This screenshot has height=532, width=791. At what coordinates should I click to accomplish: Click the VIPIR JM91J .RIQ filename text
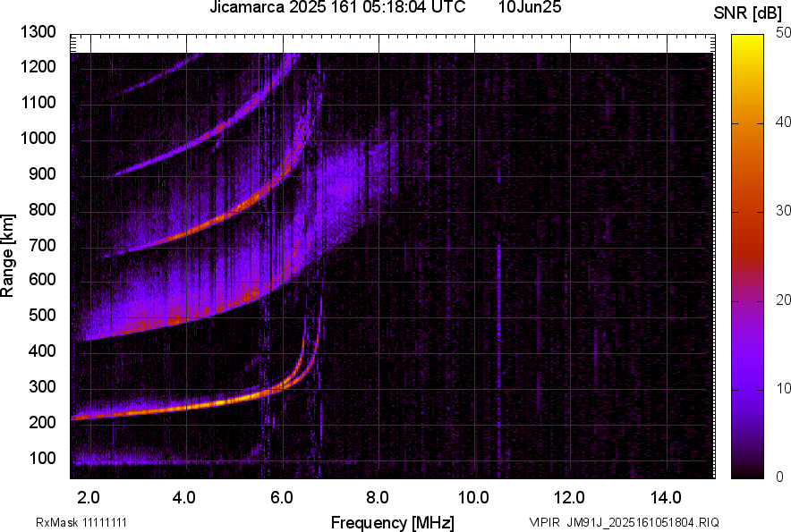coord(624,522)
